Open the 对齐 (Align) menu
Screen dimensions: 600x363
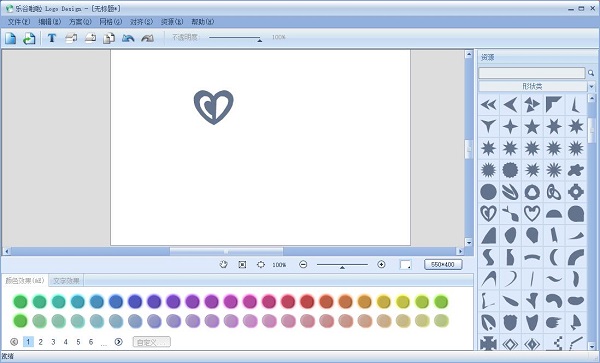141,22
